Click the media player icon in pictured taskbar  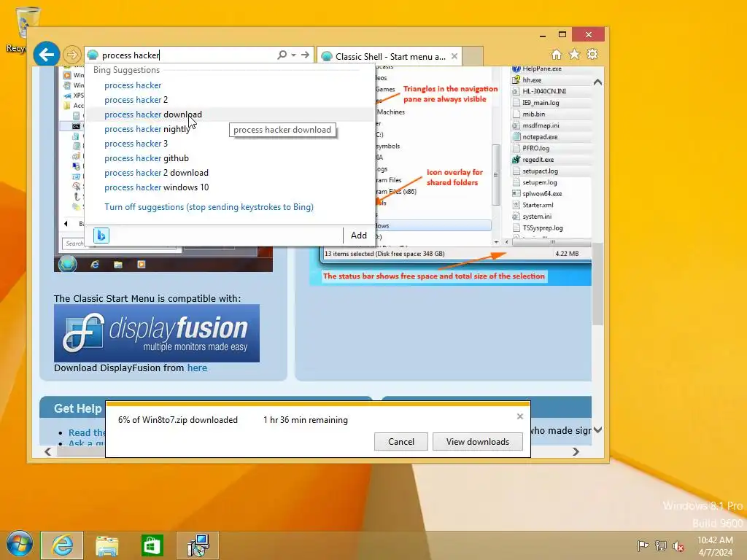[x=141, y=264]
